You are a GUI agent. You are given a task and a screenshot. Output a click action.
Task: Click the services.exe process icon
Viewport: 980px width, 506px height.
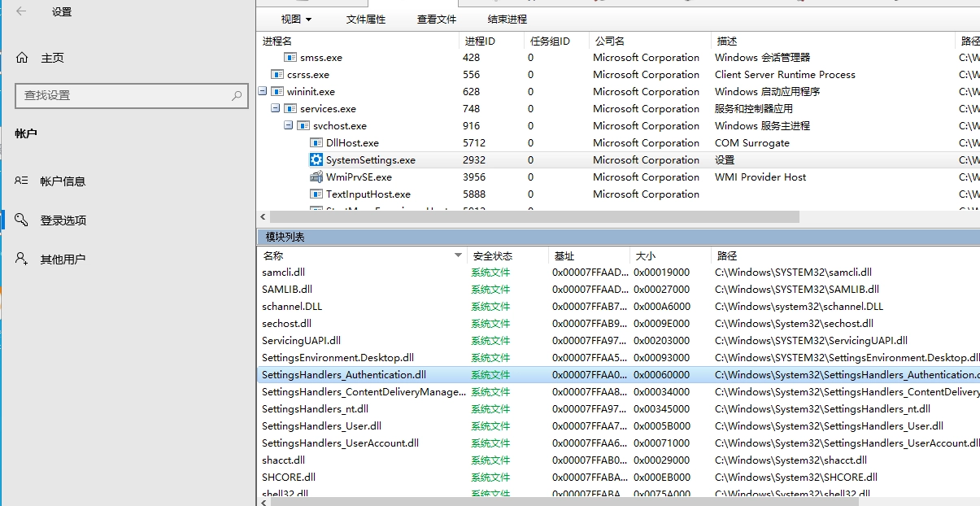[x=290, y=109]
